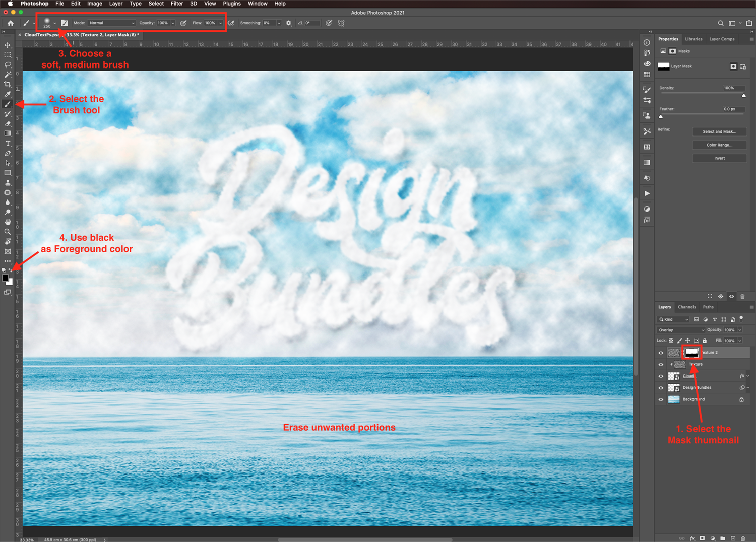
Task: Open the brush preset picker dropdown
Action: click(x=55, y=23)
